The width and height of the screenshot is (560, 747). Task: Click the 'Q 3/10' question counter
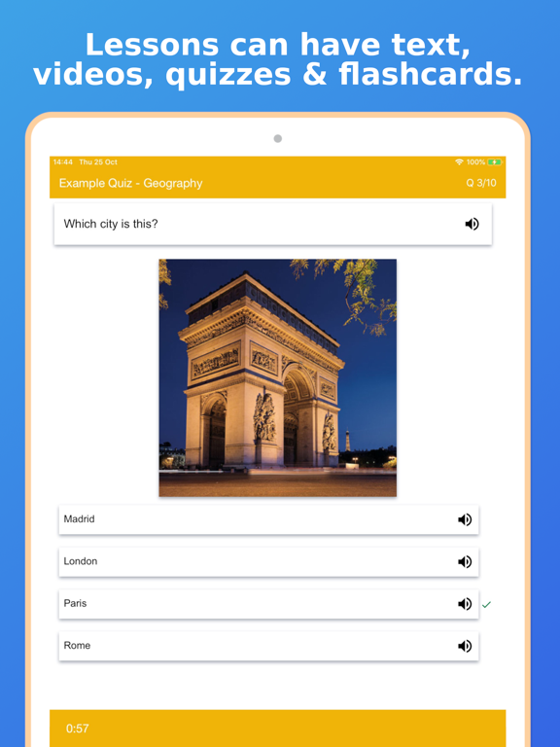point(481,183)
